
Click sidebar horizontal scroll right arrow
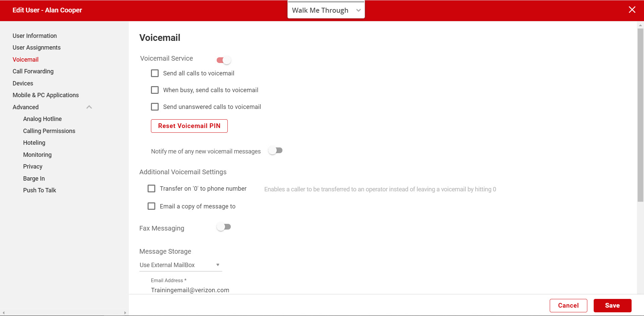tap(125, 313)
